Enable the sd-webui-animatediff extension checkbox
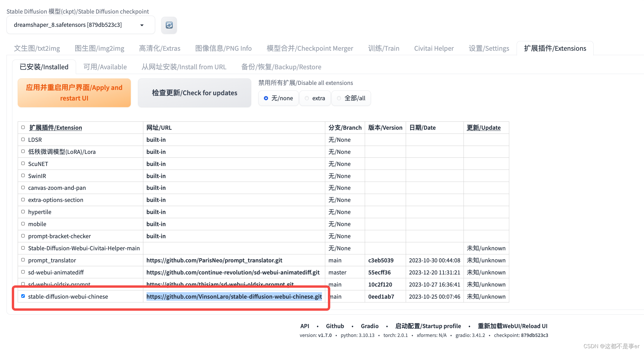Image resolution: width=644 pixels, height=352 pixels. (x=23, y=272)
